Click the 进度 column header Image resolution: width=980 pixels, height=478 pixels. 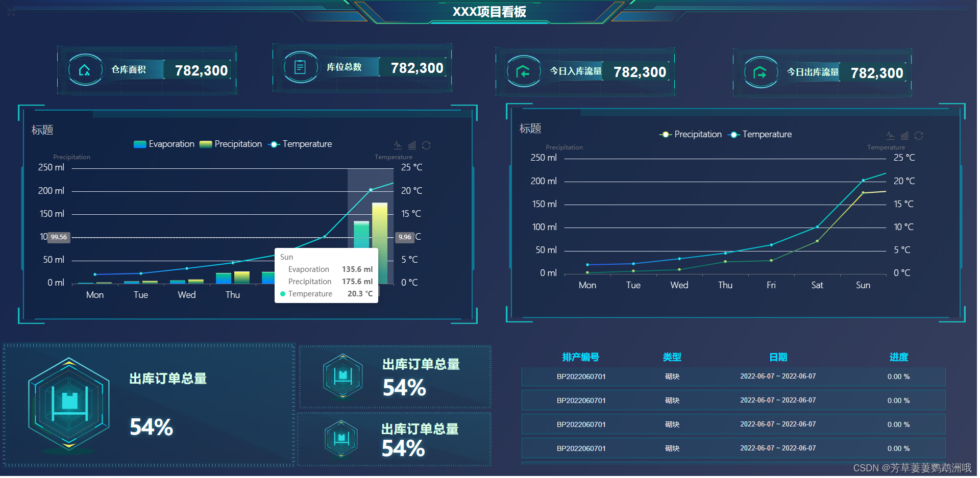(x=899, y=358)
